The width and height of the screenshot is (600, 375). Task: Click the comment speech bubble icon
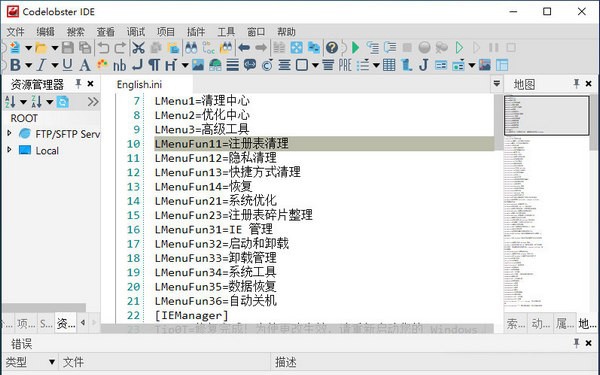tap(249, 65)
